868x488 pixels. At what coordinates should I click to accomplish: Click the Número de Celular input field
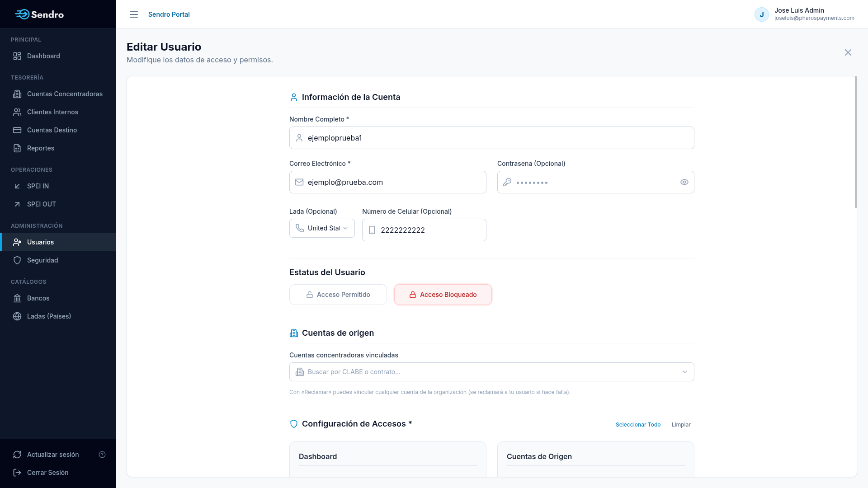(x=424, y=230)
